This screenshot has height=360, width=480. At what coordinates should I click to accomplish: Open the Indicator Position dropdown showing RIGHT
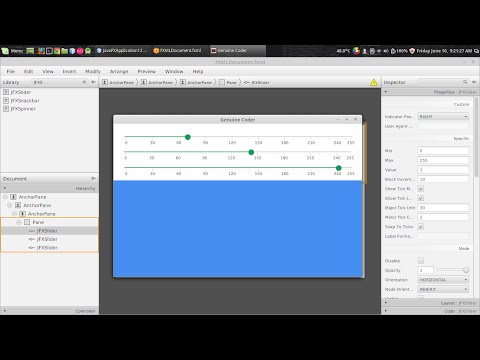pyautogui.click(x=443, y=117)
